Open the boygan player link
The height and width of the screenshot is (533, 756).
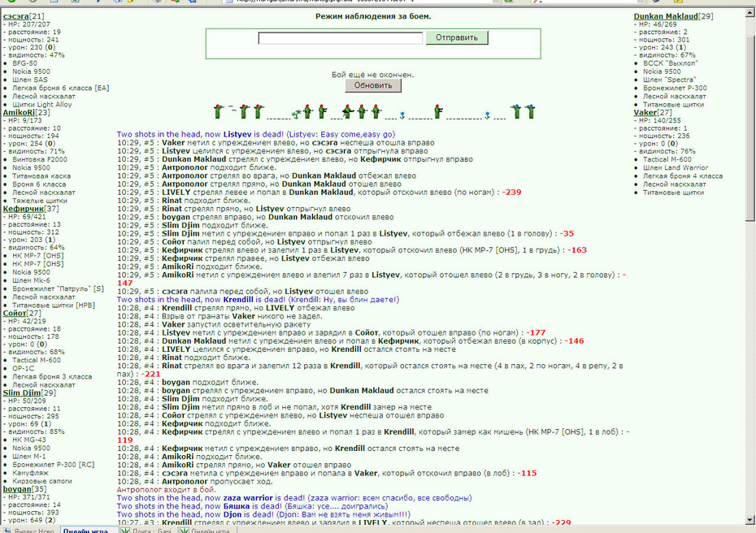click(17, 489)
